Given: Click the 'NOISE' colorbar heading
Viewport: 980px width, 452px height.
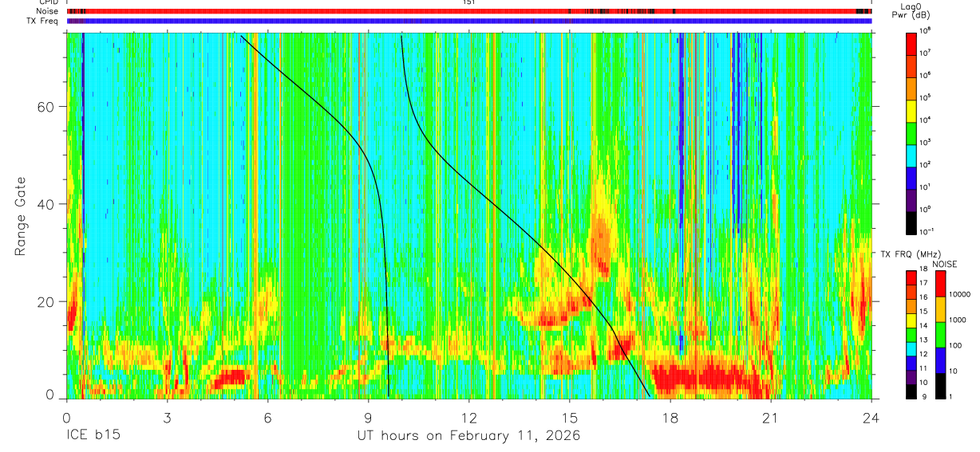Looking at the screenshot, I should [943, 264].
